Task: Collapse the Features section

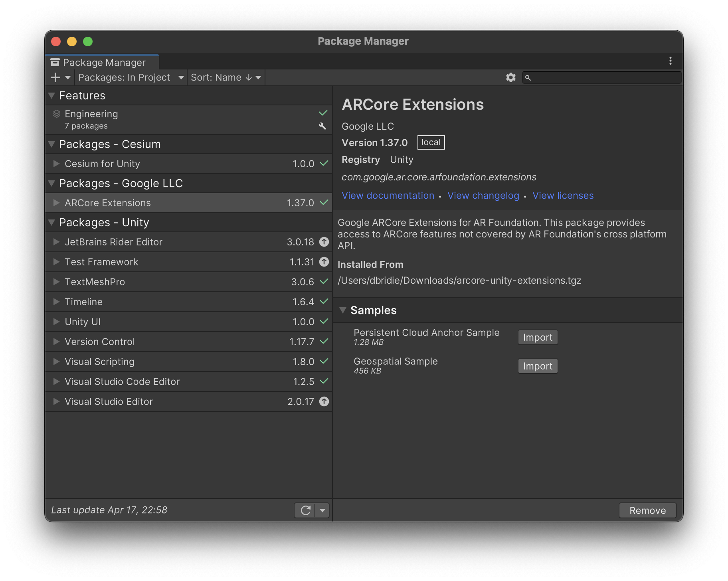Action: [51, 95]
